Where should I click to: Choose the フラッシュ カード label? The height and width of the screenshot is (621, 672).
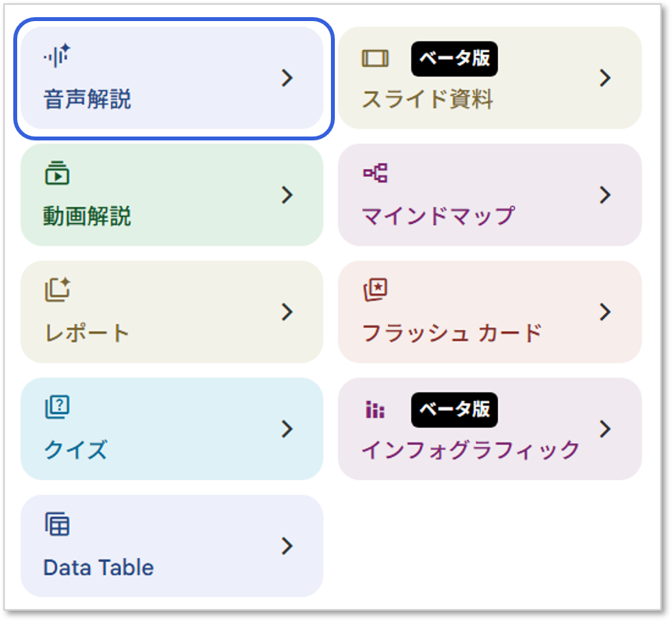452,333
